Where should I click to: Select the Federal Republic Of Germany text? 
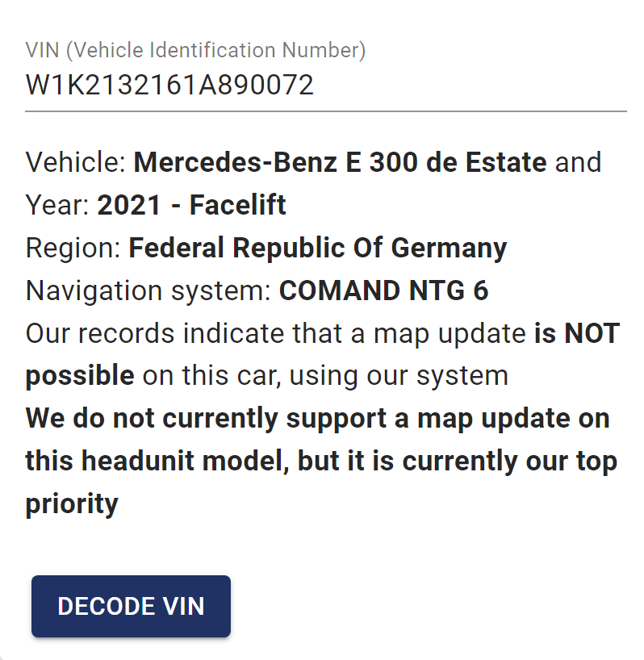pos(318,248)
